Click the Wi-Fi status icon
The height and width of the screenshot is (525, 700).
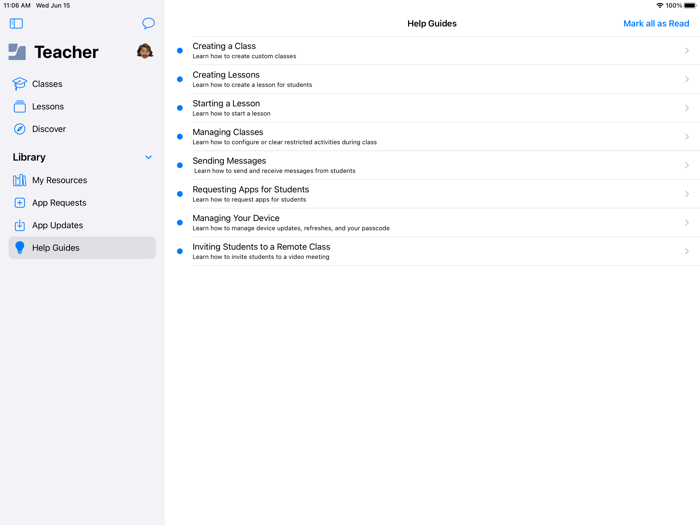[659, 5]
